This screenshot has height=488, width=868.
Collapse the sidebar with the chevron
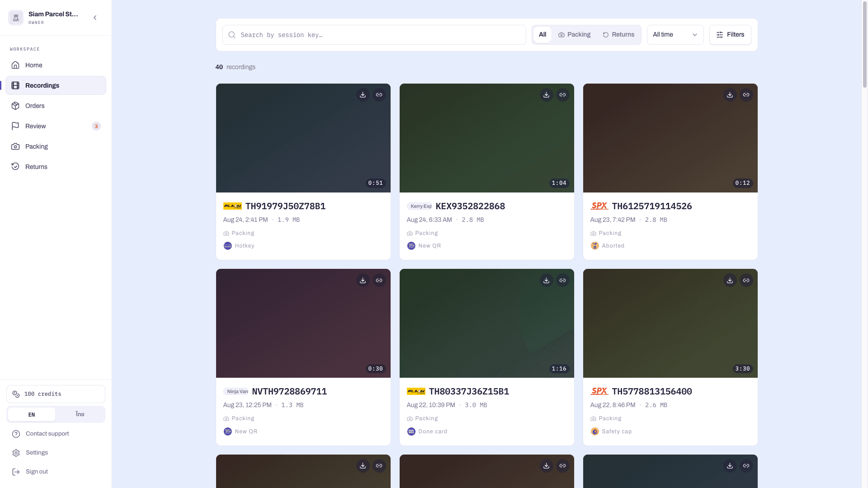(95, 18)
